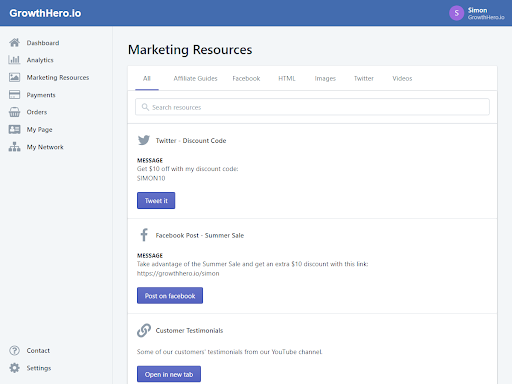Open My Network in the sidebar
Viewport: 512px width, 384px height.
click(45, 147)
